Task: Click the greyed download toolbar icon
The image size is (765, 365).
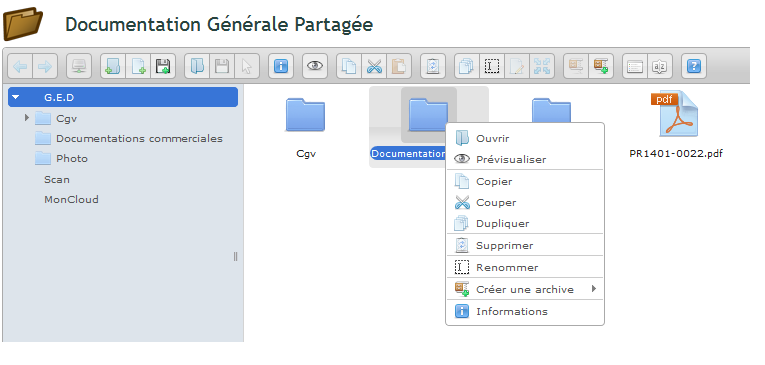Action: coord(222,66)
